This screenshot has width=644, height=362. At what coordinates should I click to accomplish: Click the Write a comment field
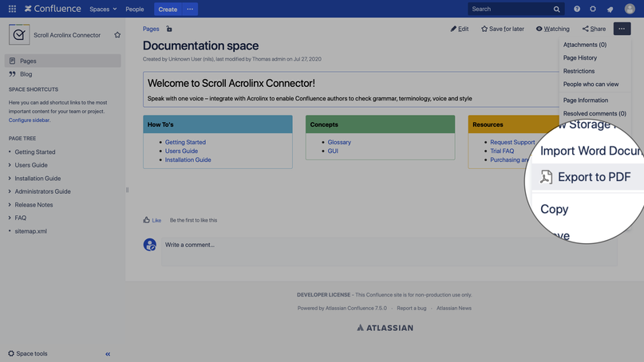click(383, 245)
